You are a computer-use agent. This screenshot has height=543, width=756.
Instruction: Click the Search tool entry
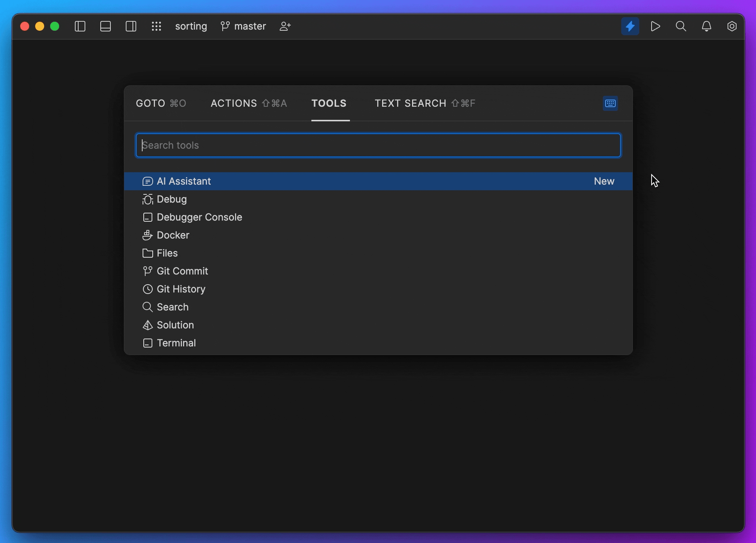pyautogui.click(x=173, y=306)
